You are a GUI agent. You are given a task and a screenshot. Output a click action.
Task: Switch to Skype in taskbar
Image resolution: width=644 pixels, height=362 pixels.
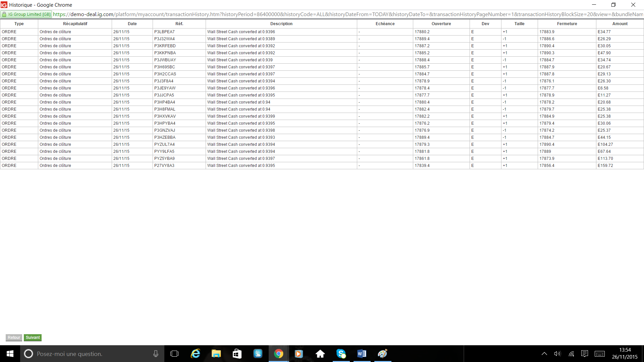pyautogui.click(x=341, y=354)
